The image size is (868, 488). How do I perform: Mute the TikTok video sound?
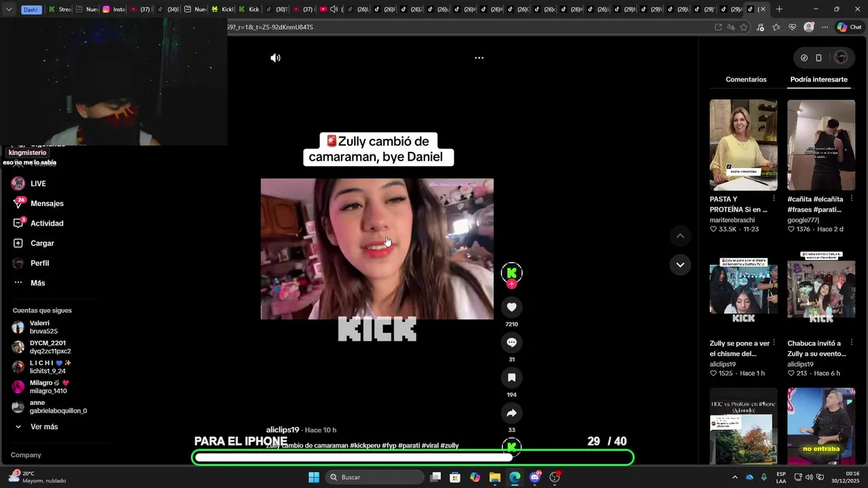pos(275,58)
